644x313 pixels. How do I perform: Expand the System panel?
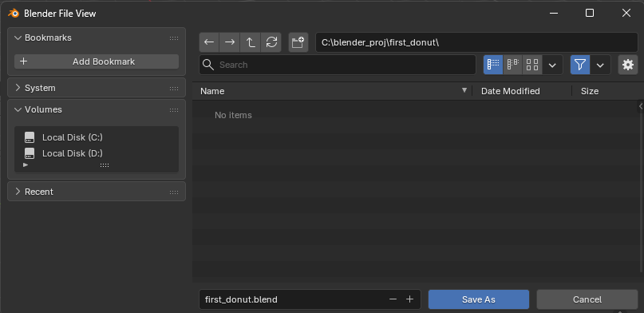tap(18, 88)
